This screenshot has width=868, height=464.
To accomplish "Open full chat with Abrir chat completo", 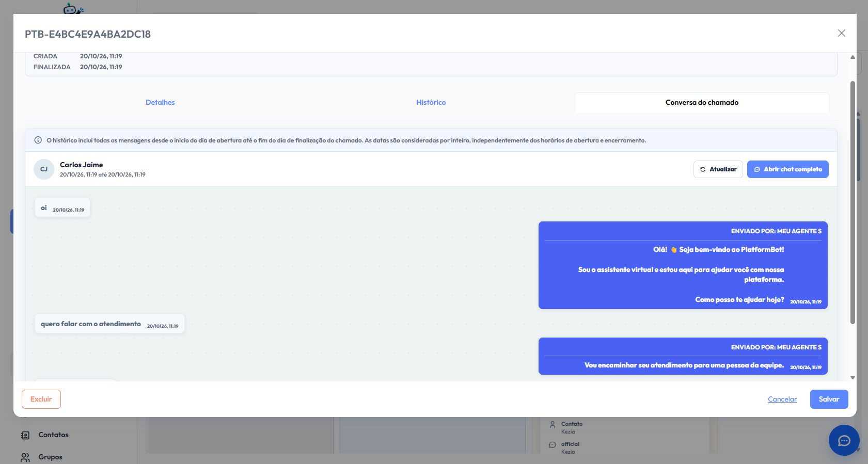I will (788, 169).
